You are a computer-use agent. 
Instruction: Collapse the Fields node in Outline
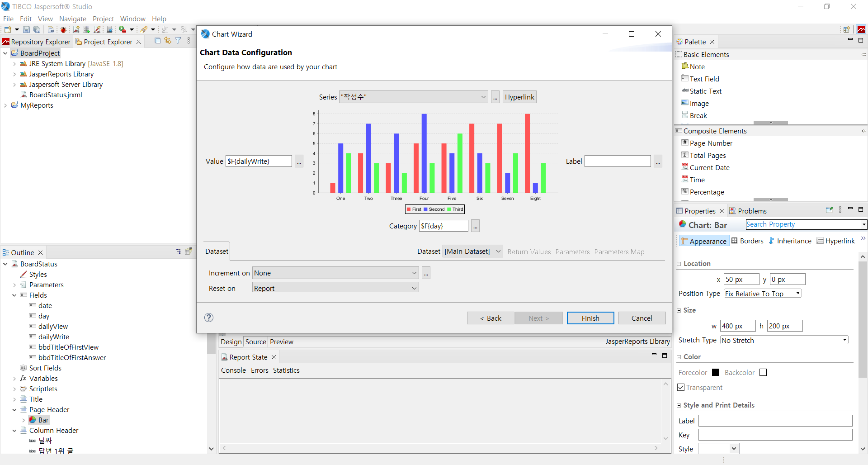[x=14, y=295]
